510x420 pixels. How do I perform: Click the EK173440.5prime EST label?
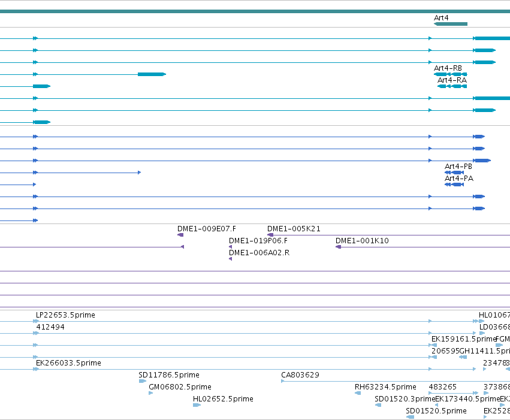click(467, 399)
